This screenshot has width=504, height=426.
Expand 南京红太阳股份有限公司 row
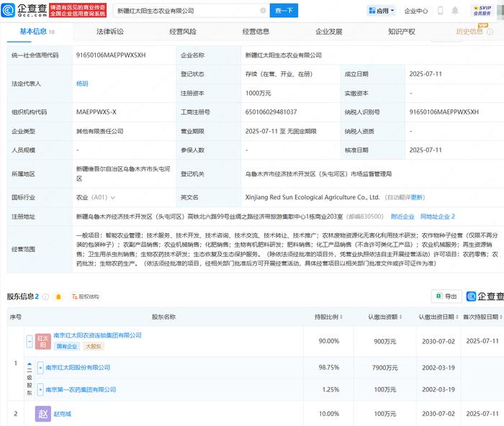[40, 368]
